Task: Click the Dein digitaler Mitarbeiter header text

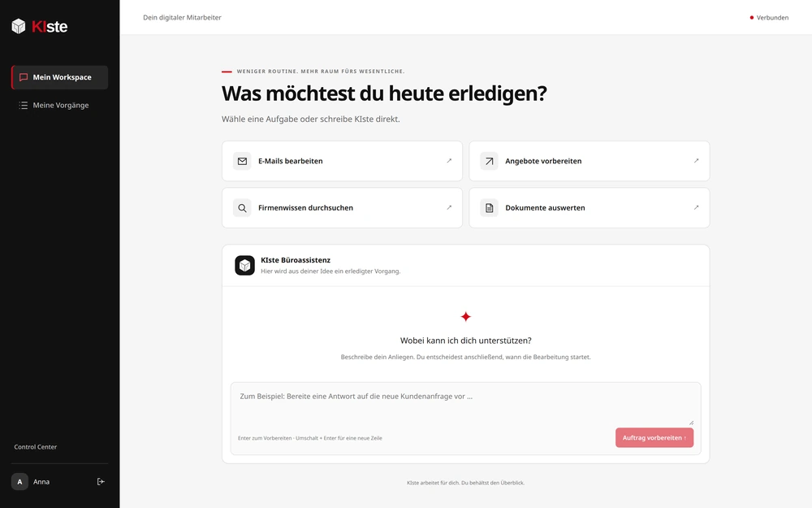Action: pyautogui.click(x=182, y=18)
